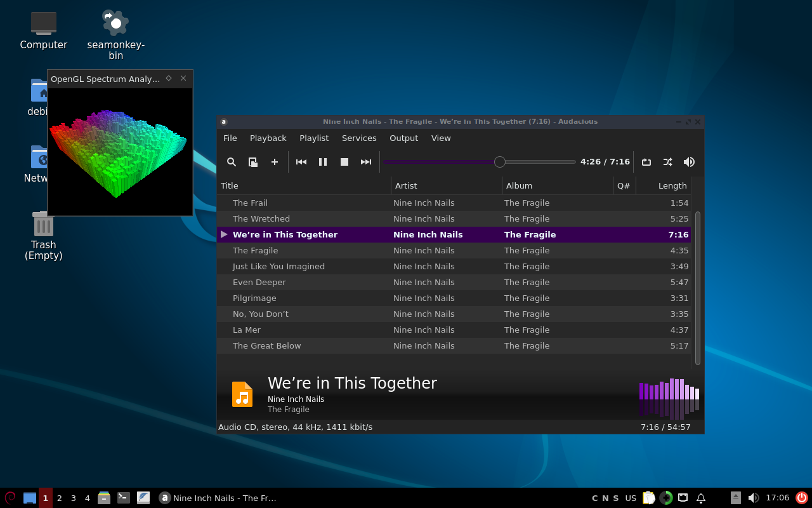Expand the View menu
This screenshot has width=812, height=508.
point(441,138)
